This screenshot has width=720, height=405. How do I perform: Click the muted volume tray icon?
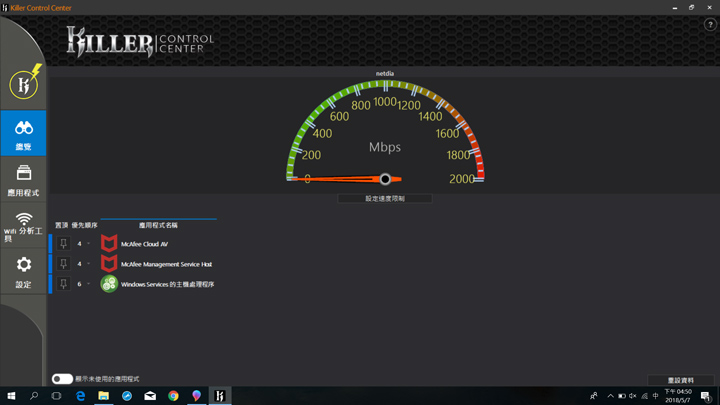pyautogui.click(x=633, y=396)
